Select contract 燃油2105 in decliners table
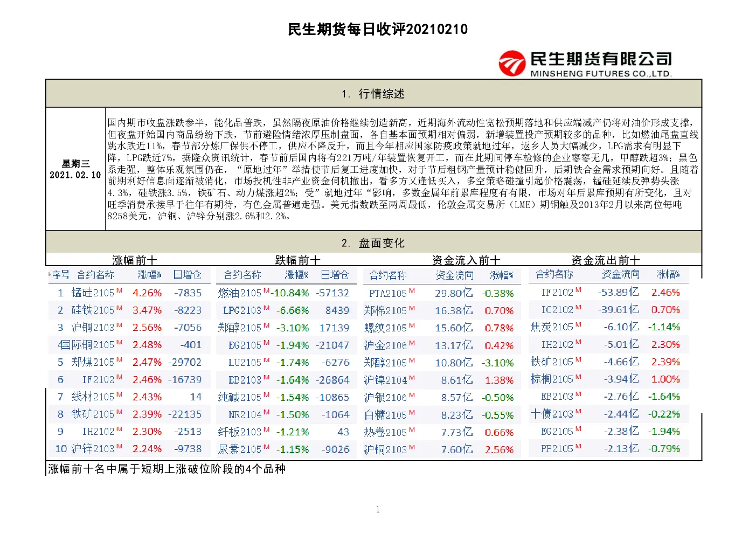 (240, 293)
